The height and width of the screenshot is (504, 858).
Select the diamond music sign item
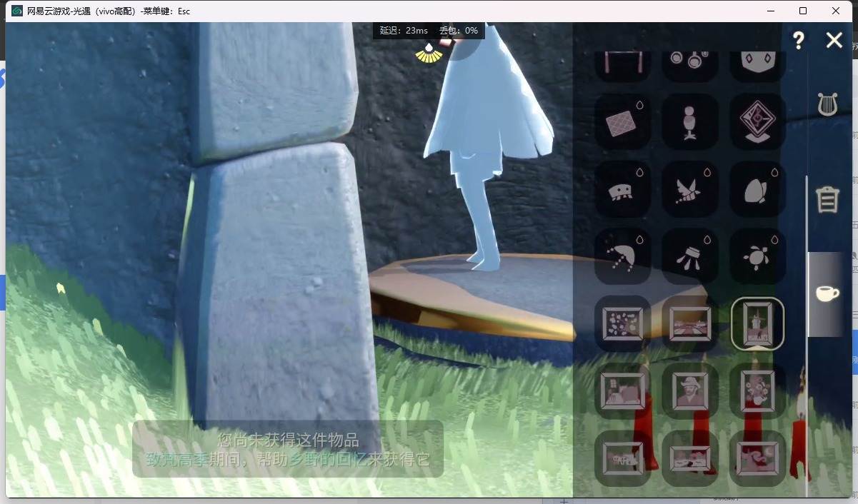click(758, 122)
